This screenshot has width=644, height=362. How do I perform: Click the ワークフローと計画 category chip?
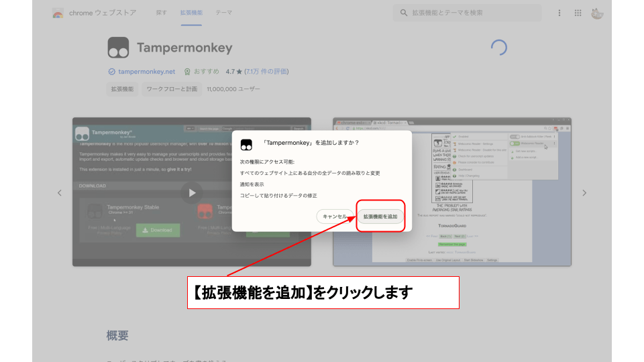click(x=172, y=88)
